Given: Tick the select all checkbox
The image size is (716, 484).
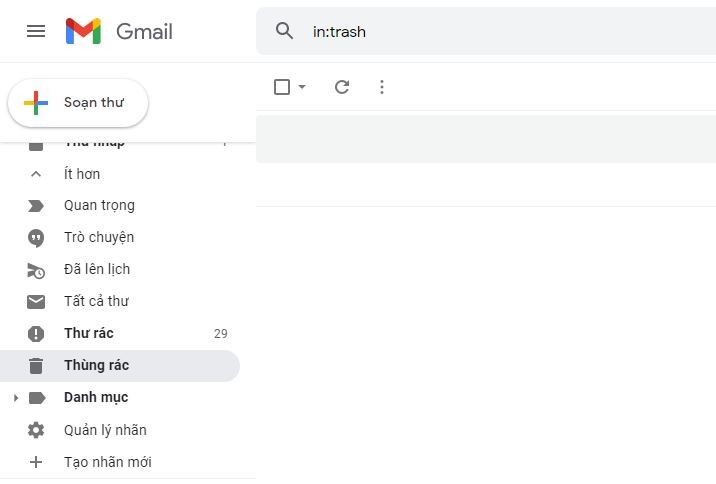Looking at the screenshot, I should pos(282,87).
